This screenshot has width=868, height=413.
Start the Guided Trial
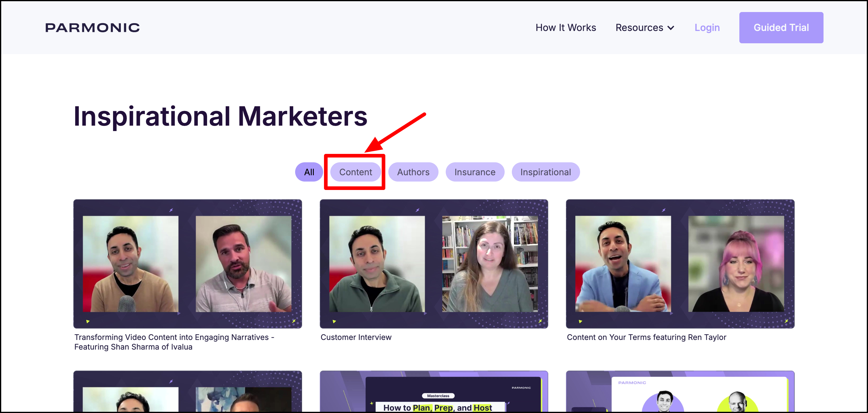781,28
